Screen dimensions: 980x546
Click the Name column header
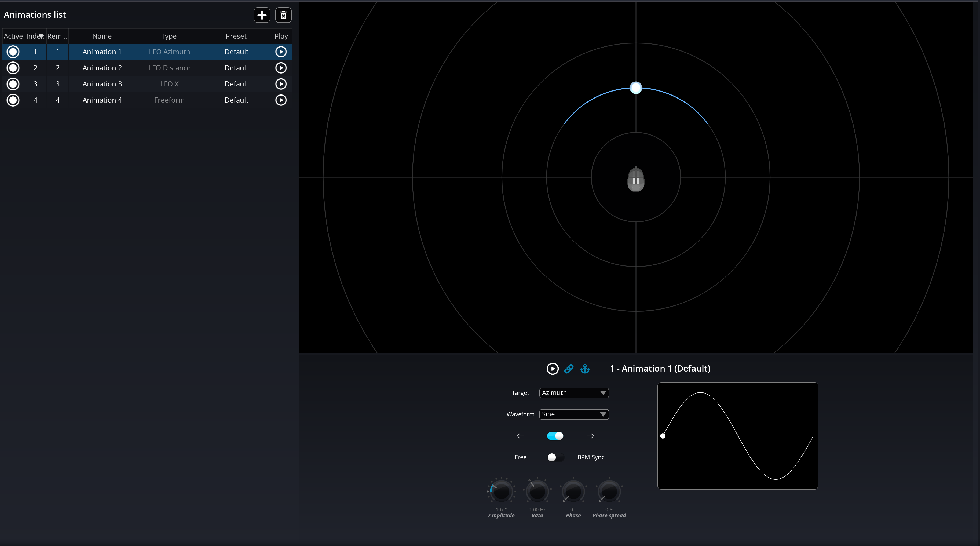point(102,36)
